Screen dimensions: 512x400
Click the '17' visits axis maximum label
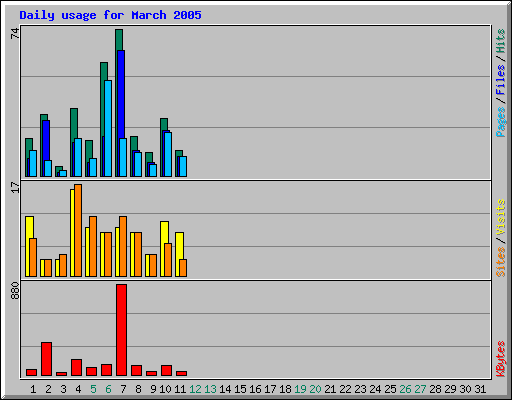[15, 187]
